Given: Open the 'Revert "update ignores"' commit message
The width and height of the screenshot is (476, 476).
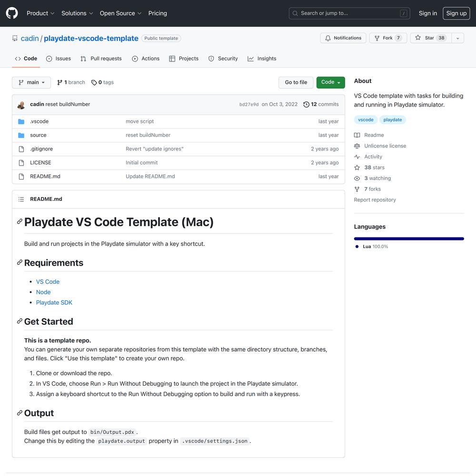Looking at the screenshot, I should pos(155,149).
